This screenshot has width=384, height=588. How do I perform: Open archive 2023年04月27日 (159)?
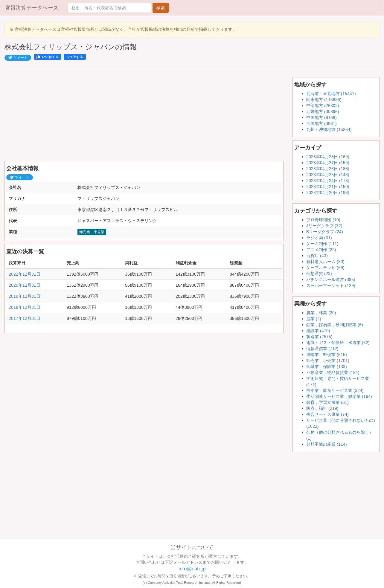point(327,163)
